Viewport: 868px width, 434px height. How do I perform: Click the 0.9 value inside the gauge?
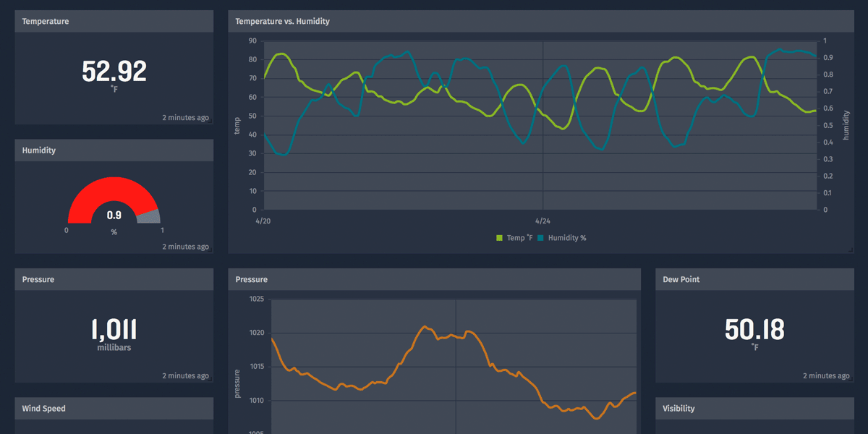point(114,216)
